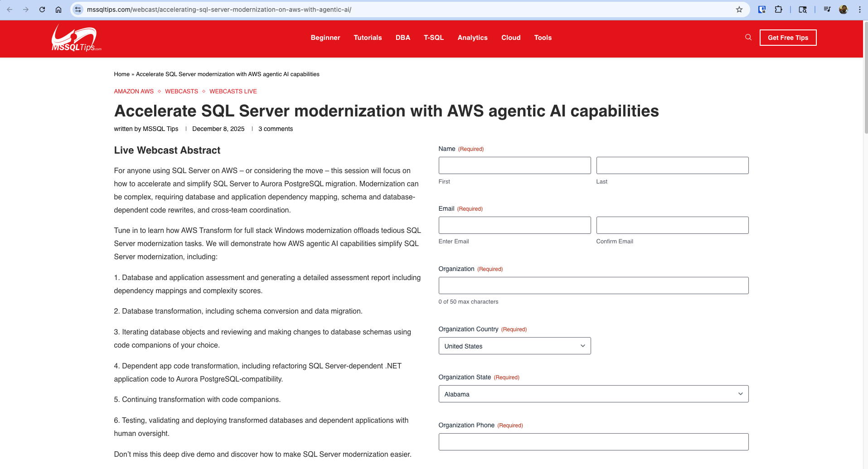
Task: Expand the Organization State dropdown
Action: (593, 394)
